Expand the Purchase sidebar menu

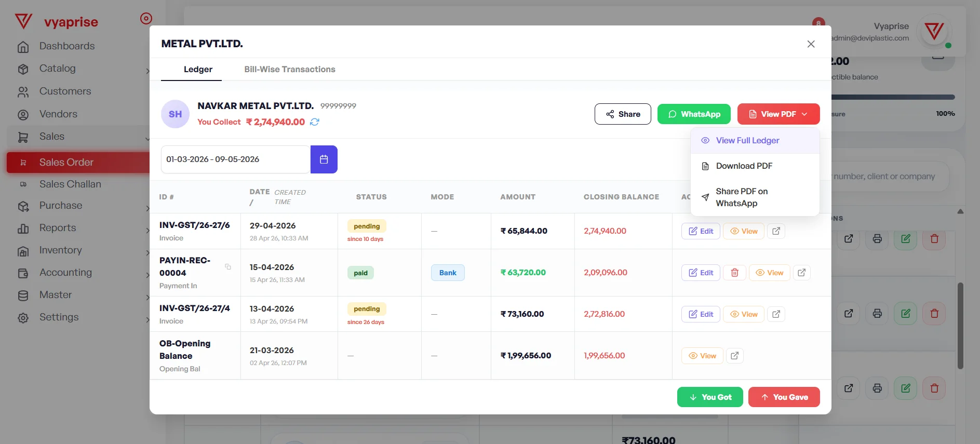(x=78, y=206)
